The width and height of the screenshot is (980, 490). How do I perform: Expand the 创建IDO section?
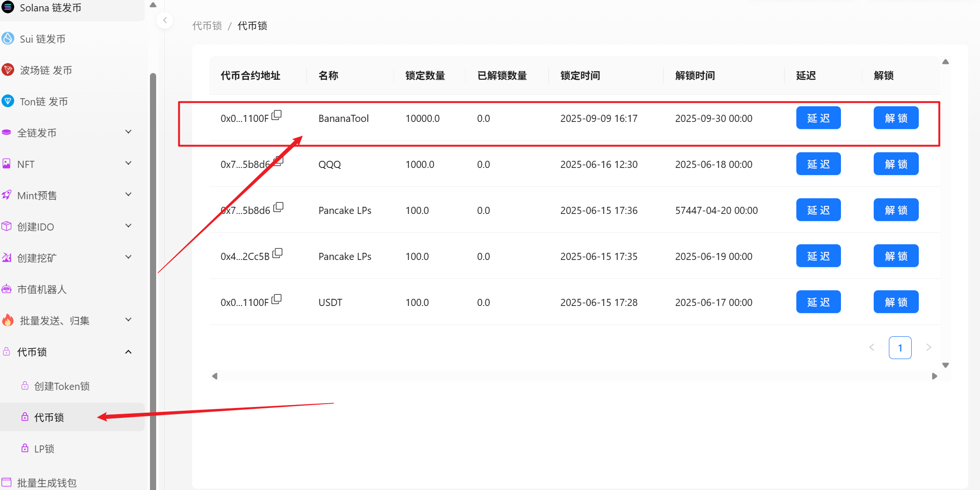coord(128,226)
